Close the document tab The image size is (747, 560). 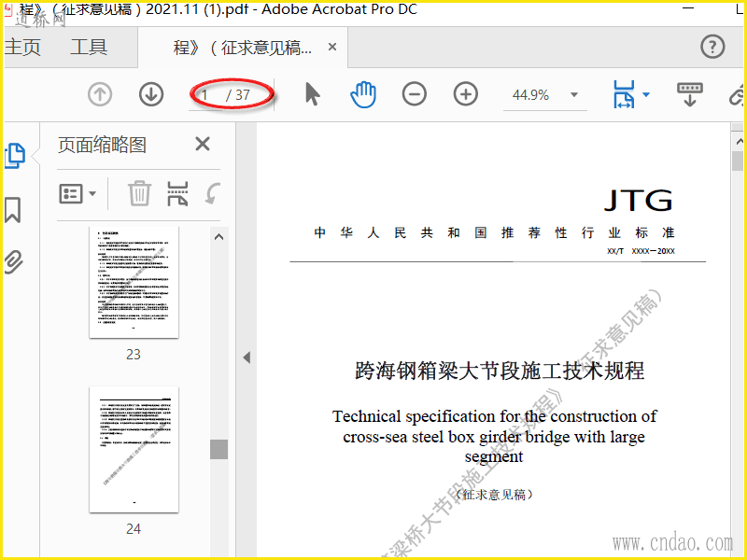(x=332, y=47)
